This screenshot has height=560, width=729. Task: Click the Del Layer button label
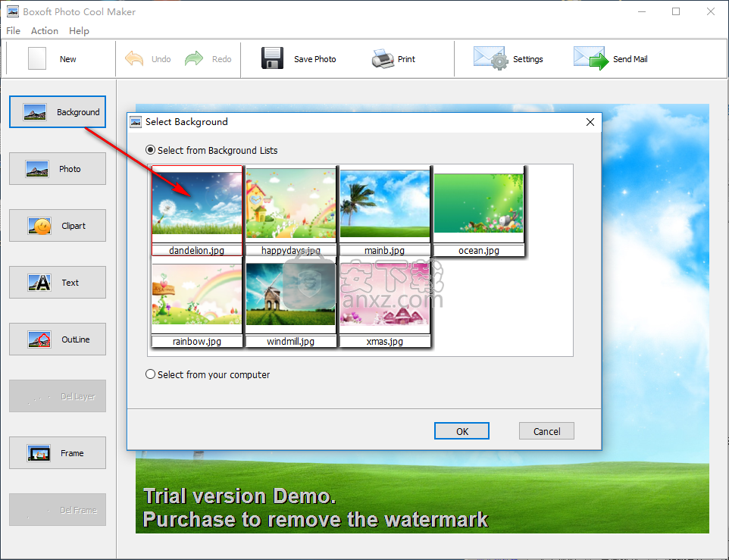78,396
